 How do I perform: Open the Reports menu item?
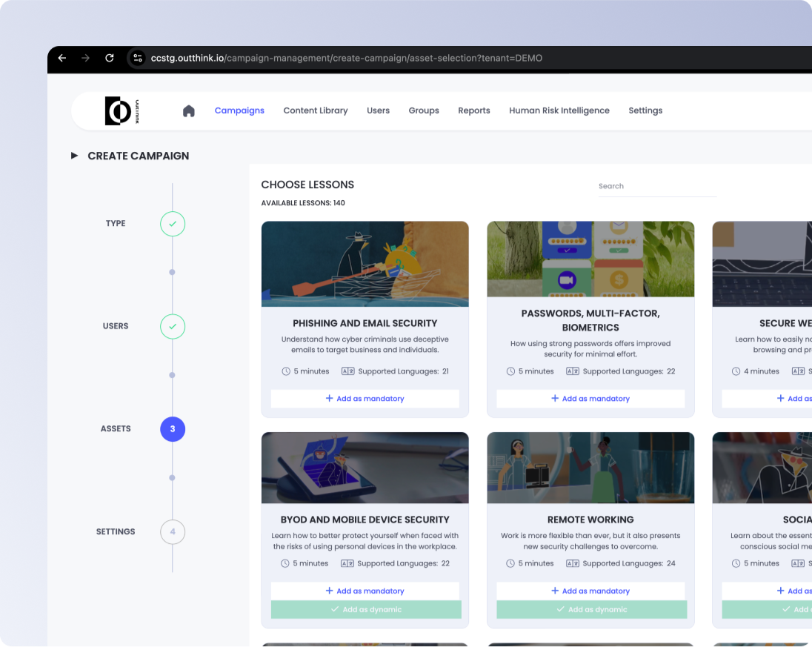[x=473, y=110]
